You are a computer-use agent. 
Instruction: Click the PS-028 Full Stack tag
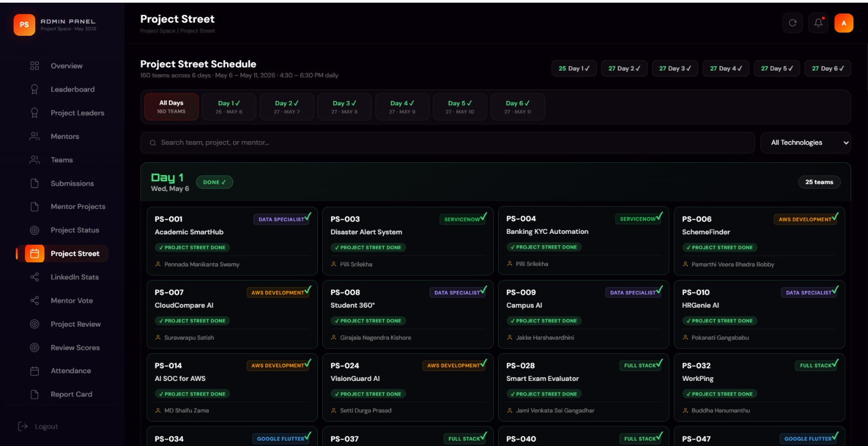[640, 366]
